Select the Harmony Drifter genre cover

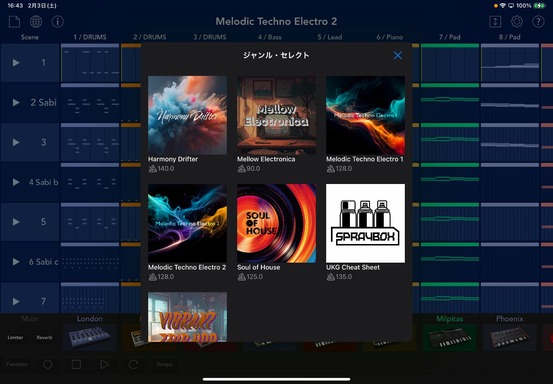187,115
